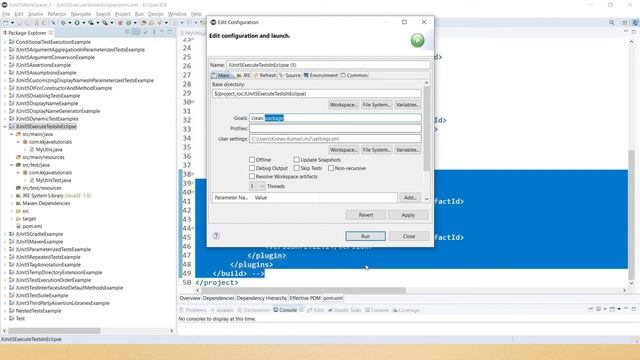Click the Package Explorer horizontal scrollbar thumb
The image size is (640, 360).
54,331
